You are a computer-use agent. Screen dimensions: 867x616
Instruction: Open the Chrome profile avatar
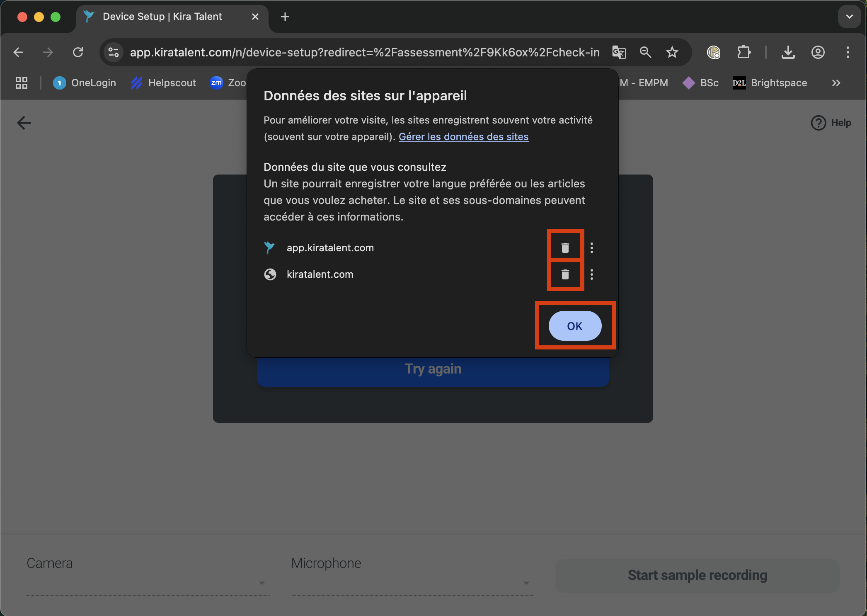click(x=818, y=52)
